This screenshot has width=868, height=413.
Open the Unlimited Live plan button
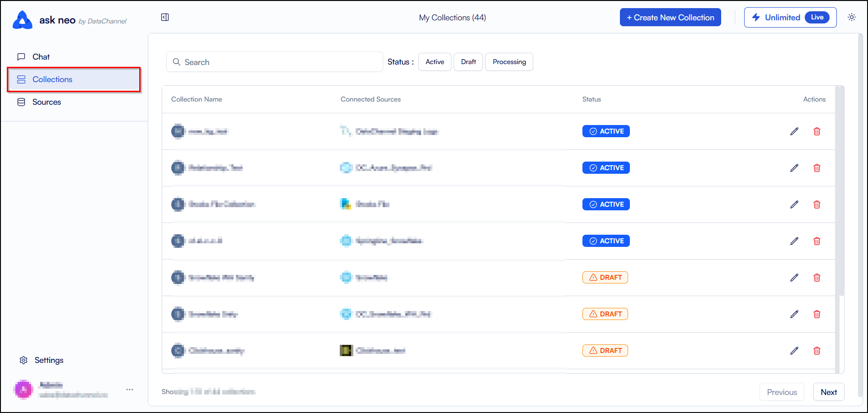[x=790, y=18]
